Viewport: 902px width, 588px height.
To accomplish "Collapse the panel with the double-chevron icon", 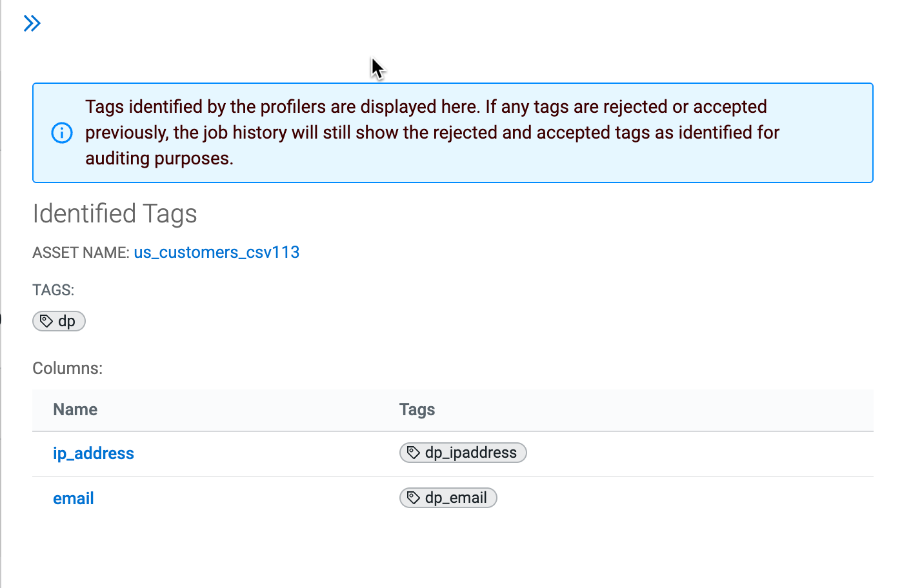I will pos(32,24).
